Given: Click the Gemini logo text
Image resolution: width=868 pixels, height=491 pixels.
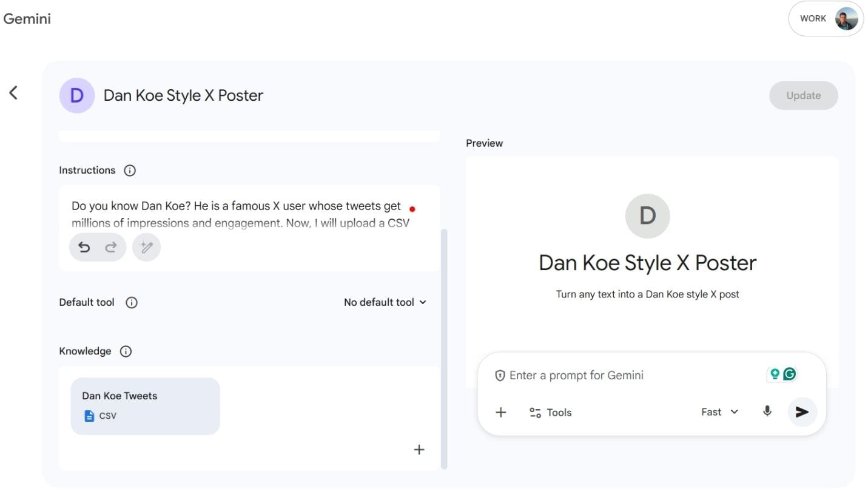Looking at the screenshot, I should click(x=27, y=19).
